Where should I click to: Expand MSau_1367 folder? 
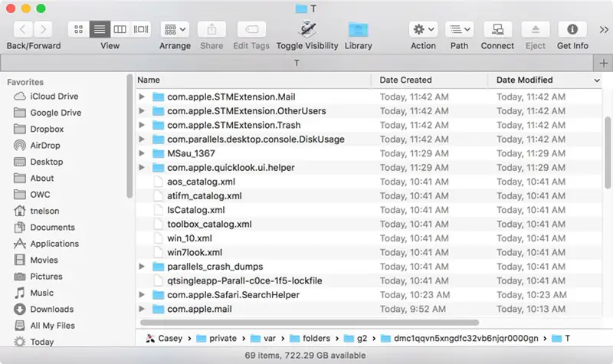(x=142, y=153)
